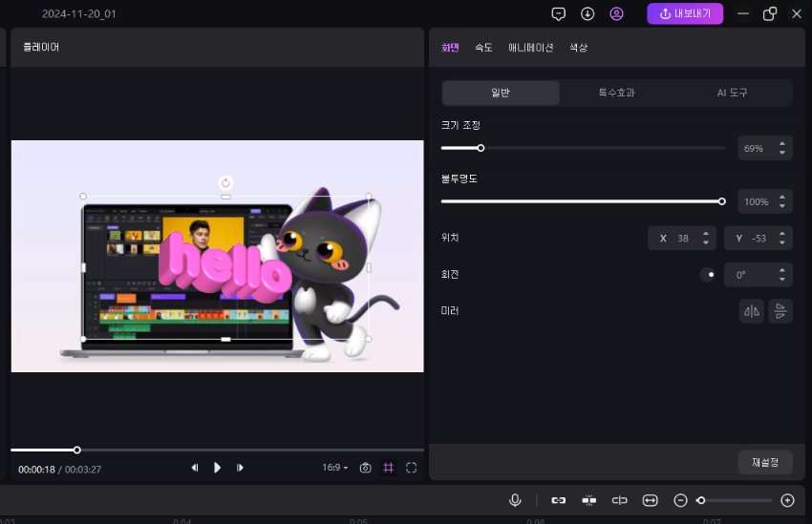Switch to the 색상 tab
The width and height of the screenshot is (812, 524).
coord(579,48)
